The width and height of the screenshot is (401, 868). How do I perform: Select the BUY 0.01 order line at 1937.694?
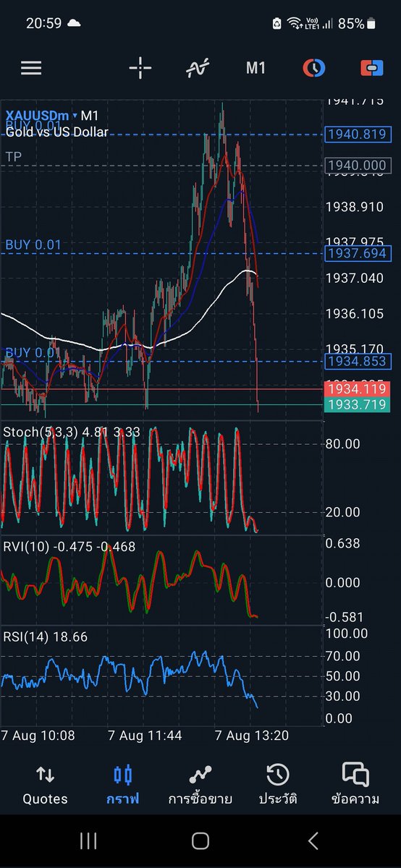pyautogui.click(x=33, y=244)
